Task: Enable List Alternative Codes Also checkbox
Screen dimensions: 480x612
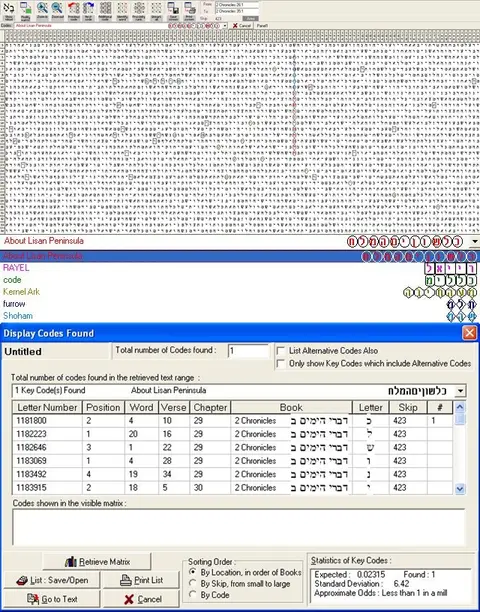Action: pos(281,350)
